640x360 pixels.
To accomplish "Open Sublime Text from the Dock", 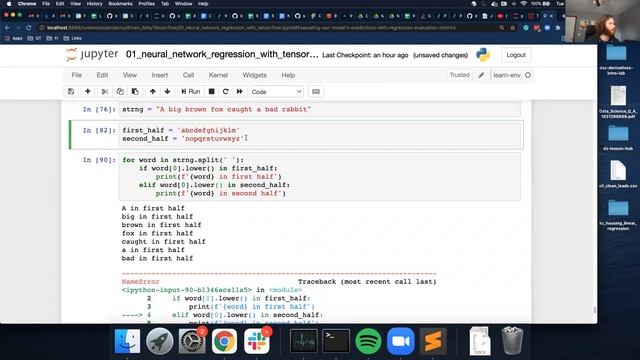I will [x=433, y=341].
